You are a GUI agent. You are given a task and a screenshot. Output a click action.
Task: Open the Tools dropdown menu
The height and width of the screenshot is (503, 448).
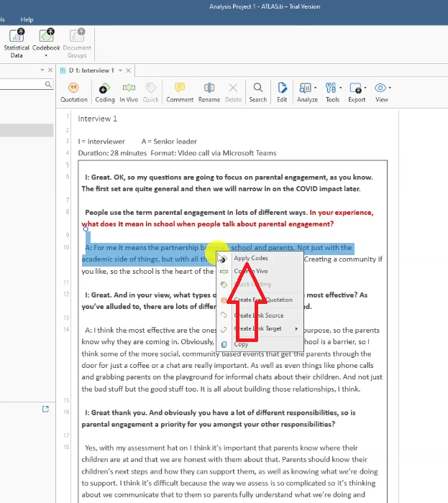point(332,92)
